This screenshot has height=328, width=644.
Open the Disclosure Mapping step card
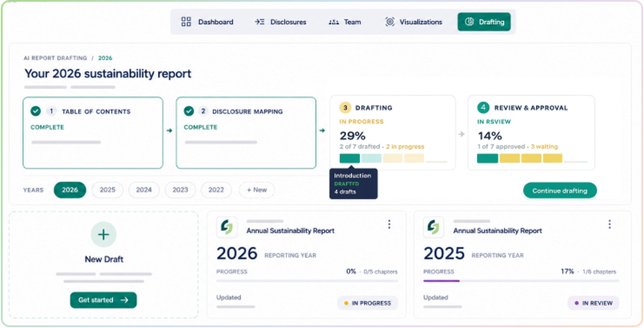[x=246, y=133]
